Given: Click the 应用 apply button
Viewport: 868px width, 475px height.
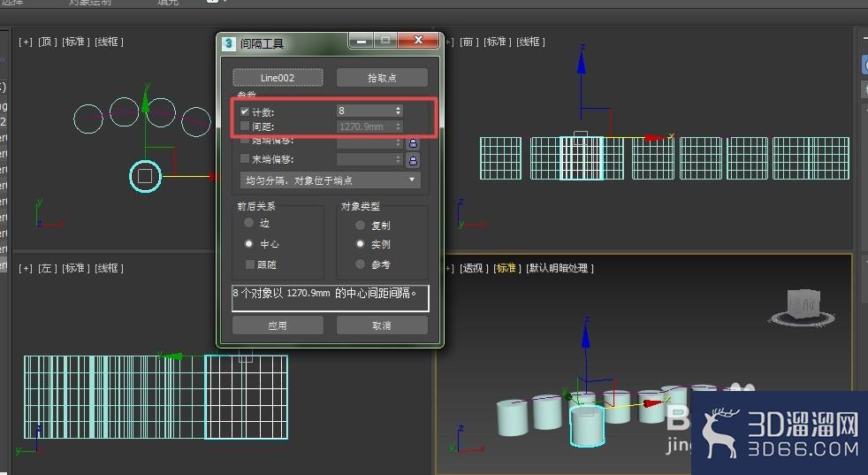Looking at the screenshot, I should click(x=278, y=326).
